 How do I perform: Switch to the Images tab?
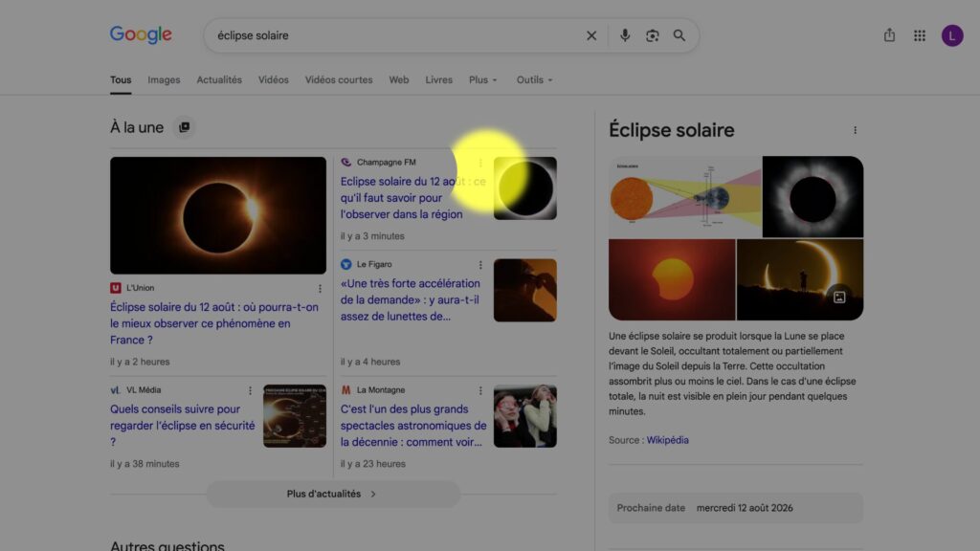[164, 80]
